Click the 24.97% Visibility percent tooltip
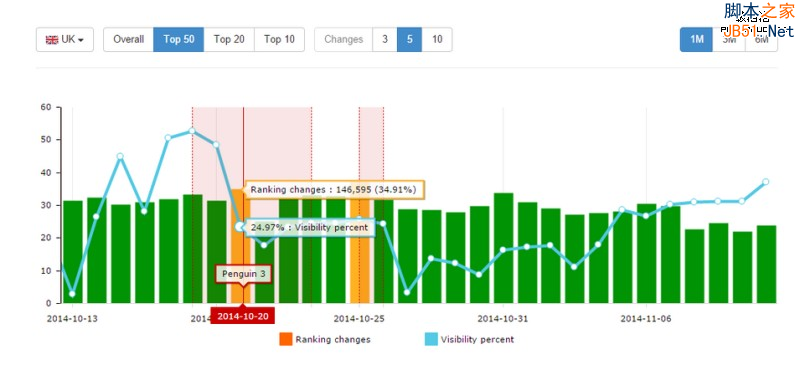 (310, 227)
